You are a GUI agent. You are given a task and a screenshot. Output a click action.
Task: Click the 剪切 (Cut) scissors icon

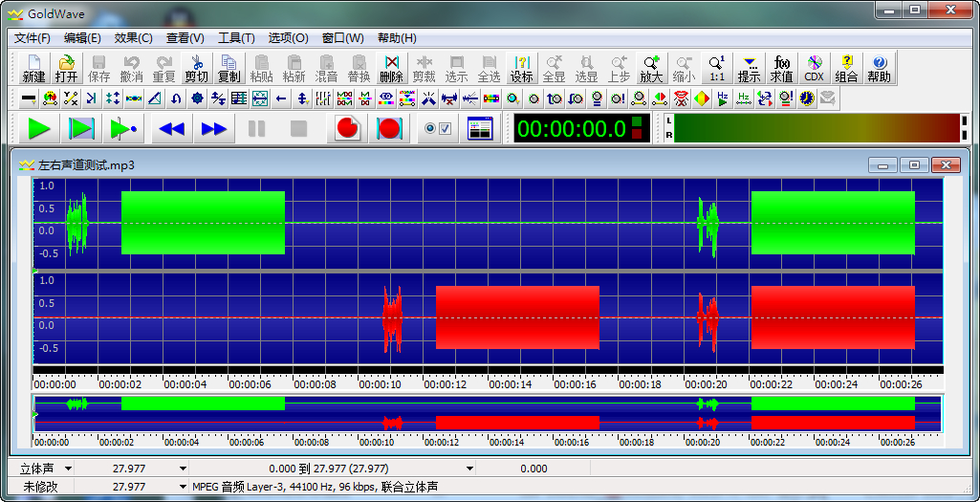coord(196,68)
